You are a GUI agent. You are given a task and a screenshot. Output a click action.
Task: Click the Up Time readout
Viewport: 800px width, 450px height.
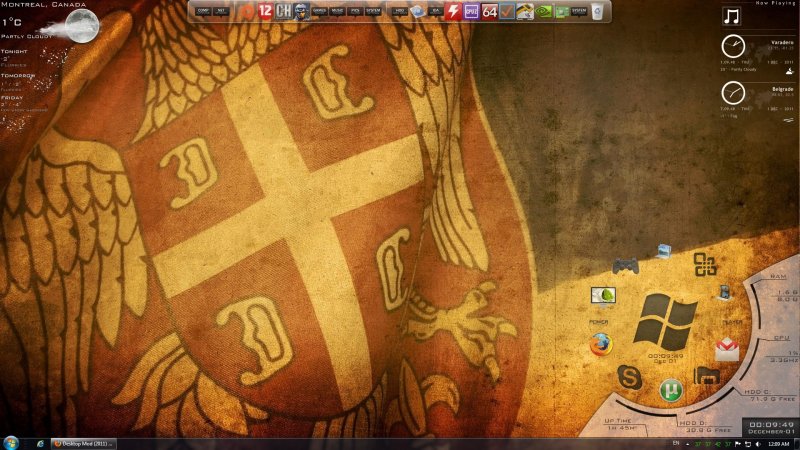click(619, 424)
